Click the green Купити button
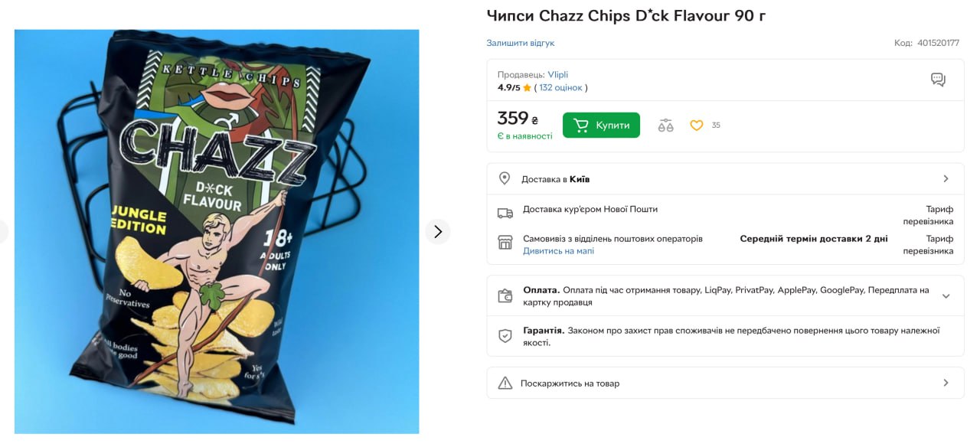Screen dimensions: 980x447 tap(601, 126)
